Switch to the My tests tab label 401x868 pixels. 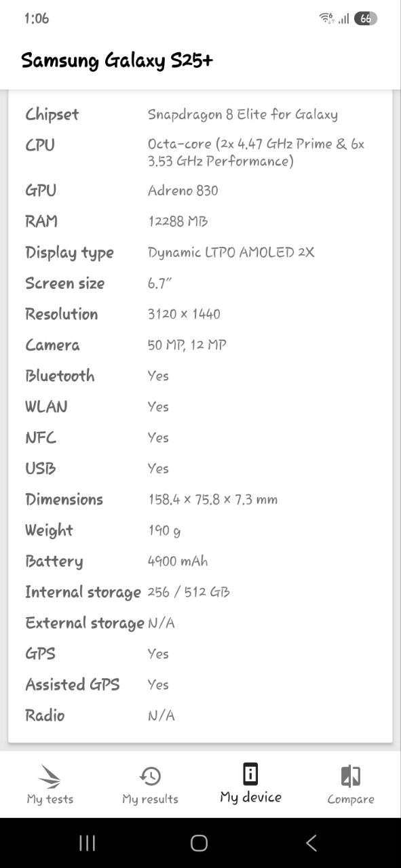click(50, 799)
